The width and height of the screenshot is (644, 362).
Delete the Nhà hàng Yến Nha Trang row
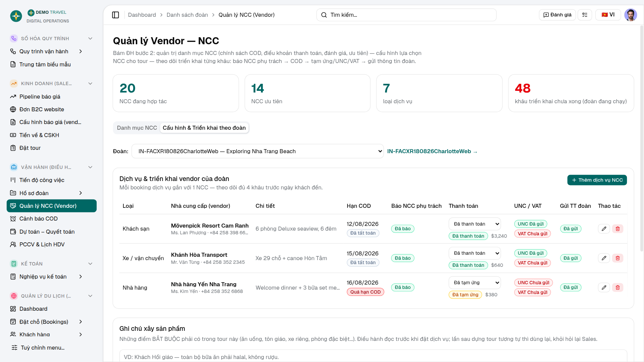[x=618, y=287]
